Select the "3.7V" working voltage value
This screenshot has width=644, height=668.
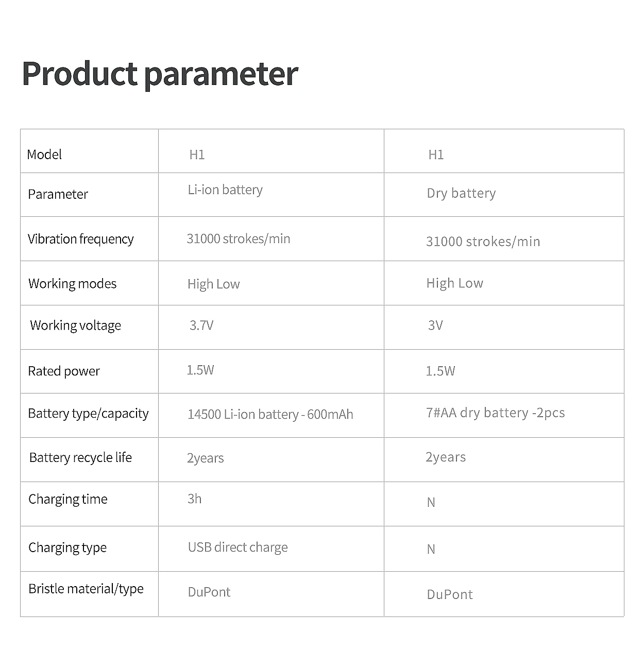201,326
